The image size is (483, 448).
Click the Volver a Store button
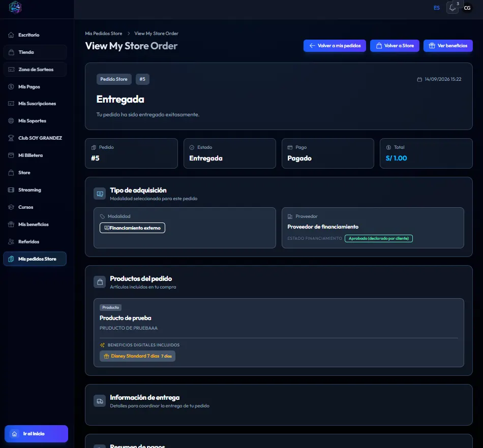coord(395,46)
